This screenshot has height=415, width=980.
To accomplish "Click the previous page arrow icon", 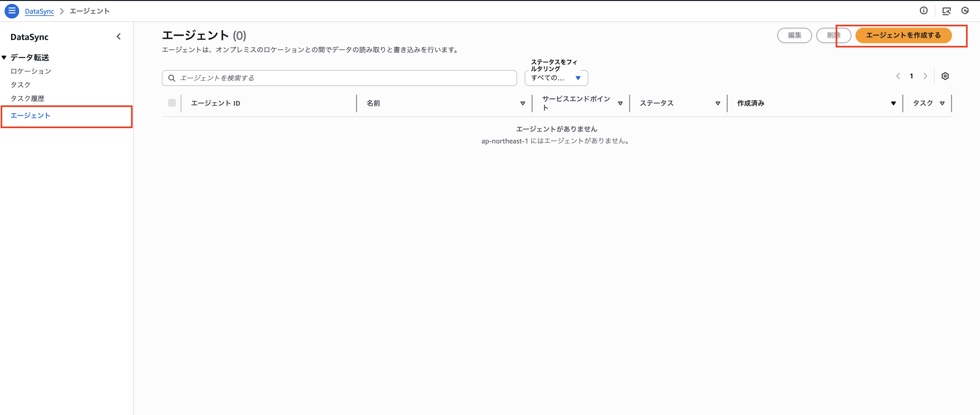I will pyautogui.click(x=898, y=76).
